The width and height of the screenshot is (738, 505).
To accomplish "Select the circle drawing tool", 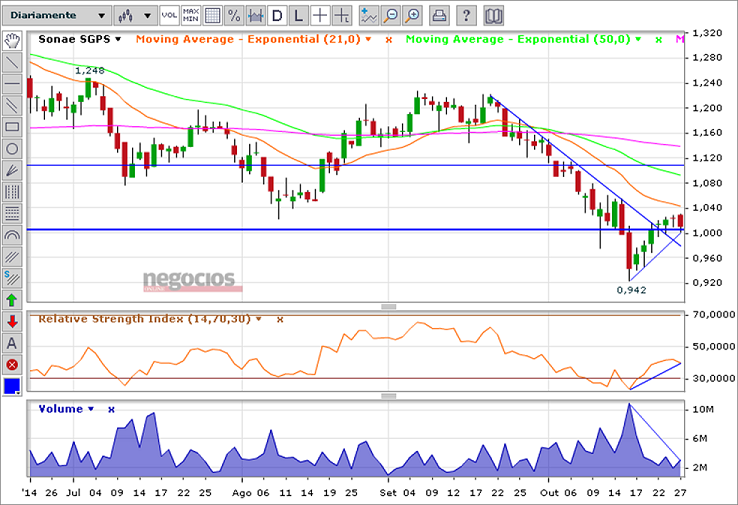I will 12,149.
